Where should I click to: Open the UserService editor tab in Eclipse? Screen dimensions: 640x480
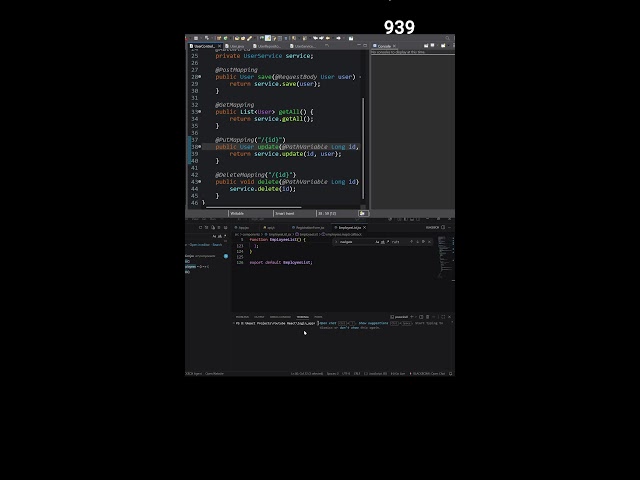304,46
